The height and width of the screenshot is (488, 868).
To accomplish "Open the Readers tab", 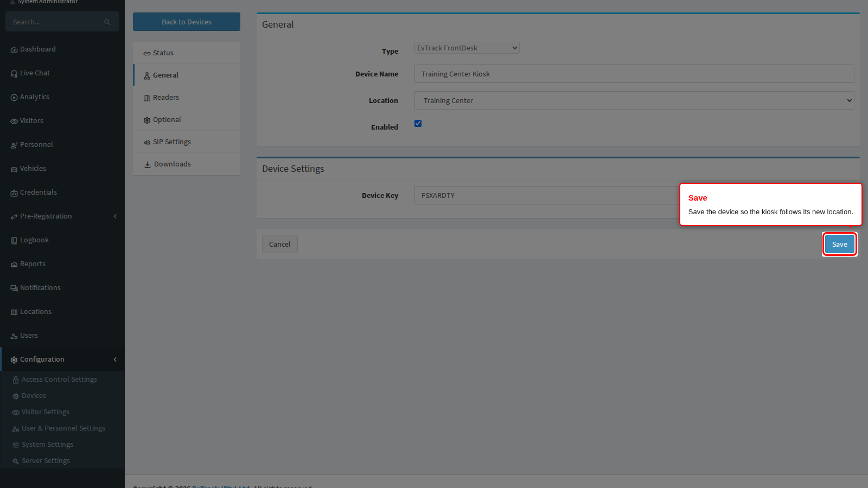I will [187, 98].
